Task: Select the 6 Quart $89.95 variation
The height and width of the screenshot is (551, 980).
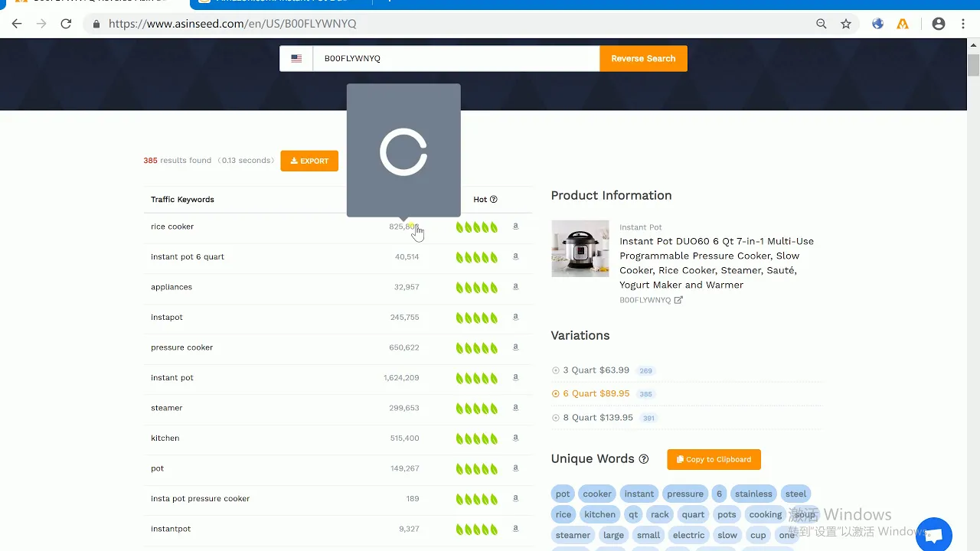Action: click(596, 394)
